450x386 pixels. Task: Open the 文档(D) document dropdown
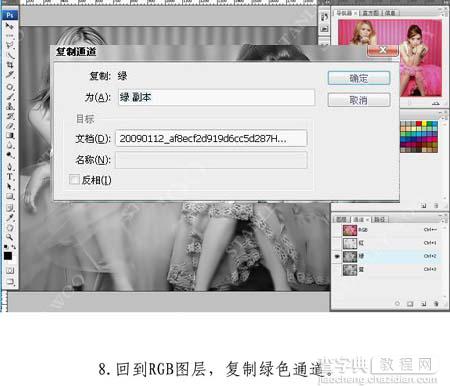[x=211, y=138]
